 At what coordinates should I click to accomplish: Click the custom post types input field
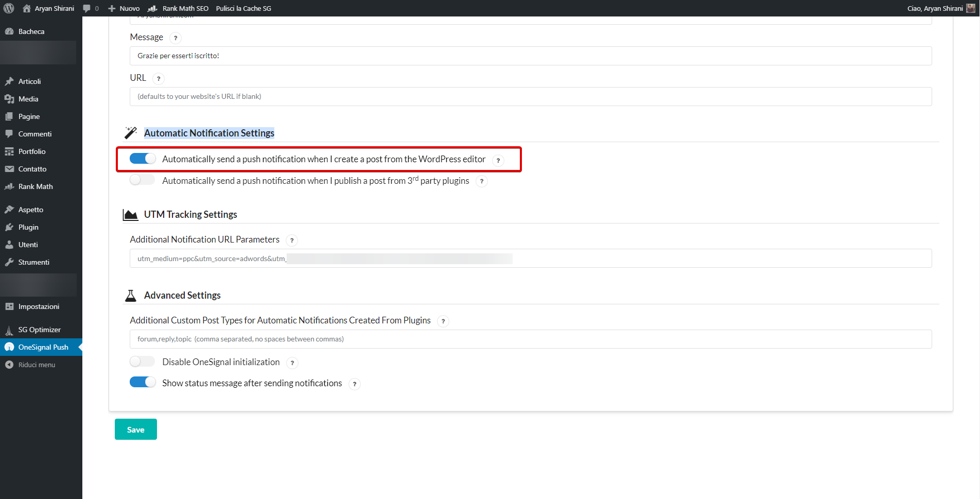(x=531, y=339)
